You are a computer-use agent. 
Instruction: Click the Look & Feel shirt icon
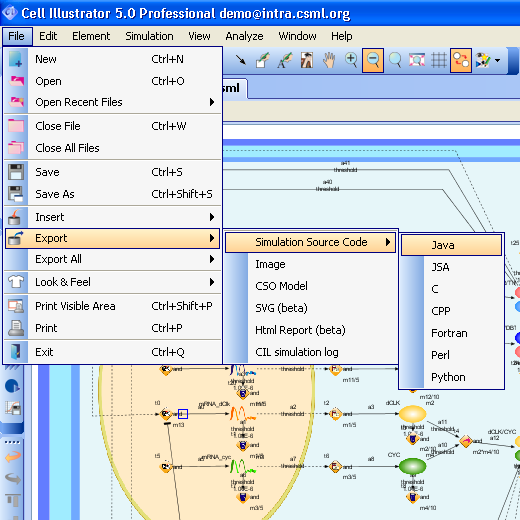16,282
